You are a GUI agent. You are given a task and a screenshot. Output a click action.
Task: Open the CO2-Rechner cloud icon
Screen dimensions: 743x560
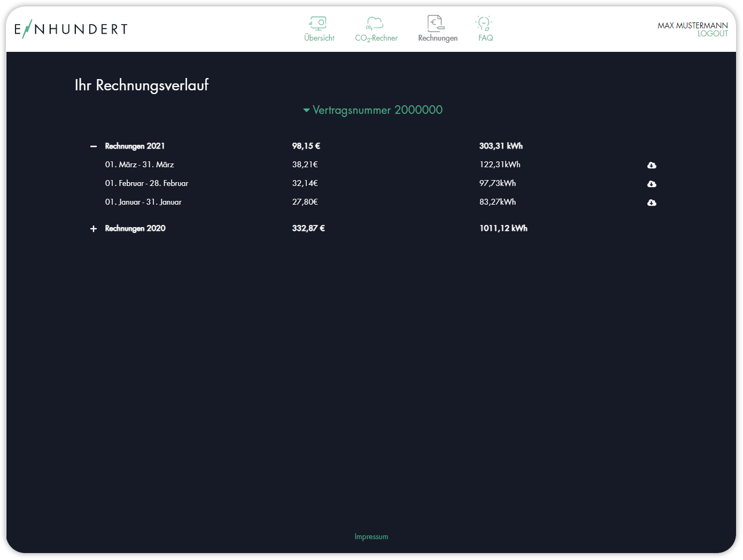(x=375, y=23)
